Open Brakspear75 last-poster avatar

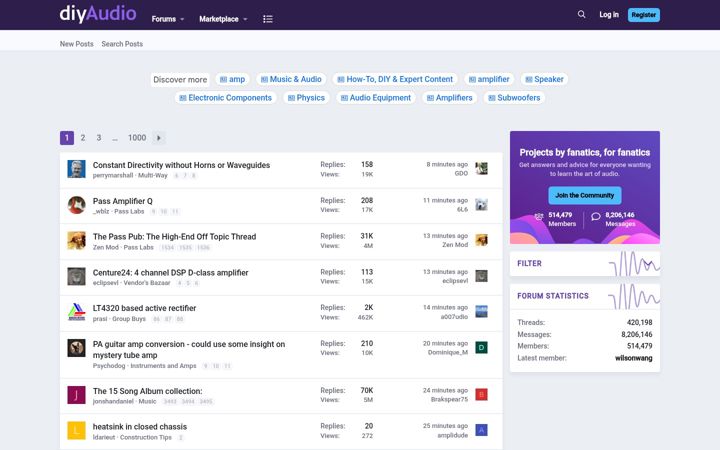481,394
